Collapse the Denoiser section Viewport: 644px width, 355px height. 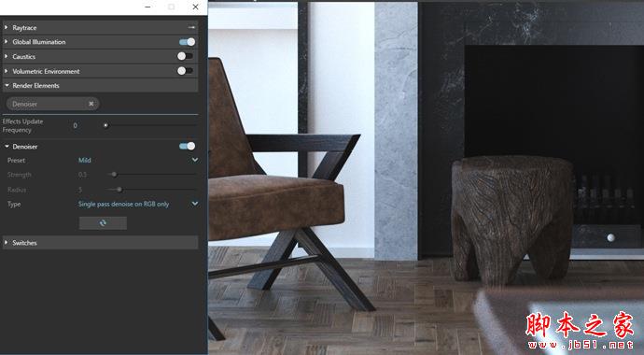(x=7, y=147)
